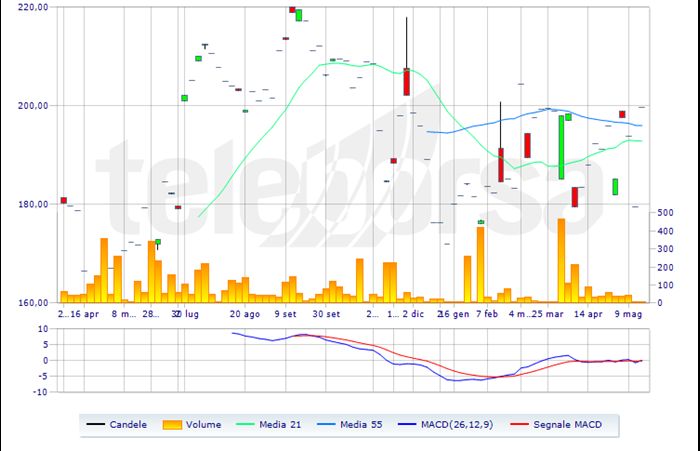Click the Media 55 legend entry
The image size is (700, 451).
350,425
